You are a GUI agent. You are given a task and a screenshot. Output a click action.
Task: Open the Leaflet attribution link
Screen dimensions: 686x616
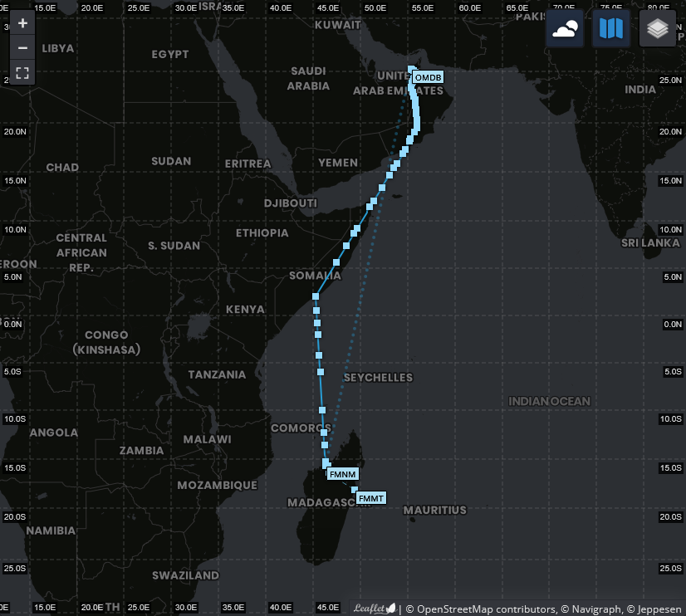point(375,609)
